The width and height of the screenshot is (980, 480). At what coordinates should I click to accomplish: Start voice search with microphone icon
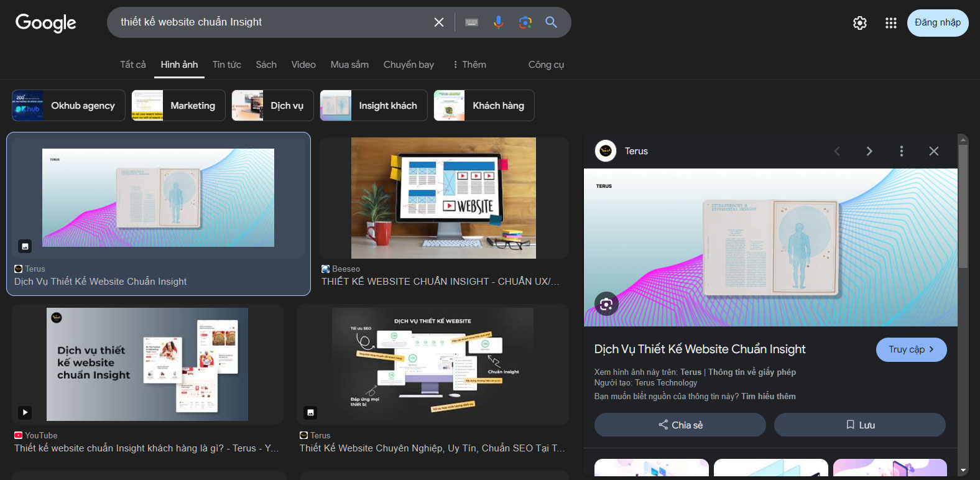pos(498,22)
